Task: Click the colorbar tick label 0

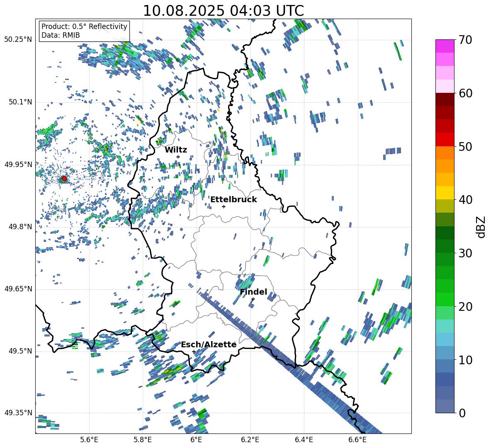Action: (x=462, y=413)
